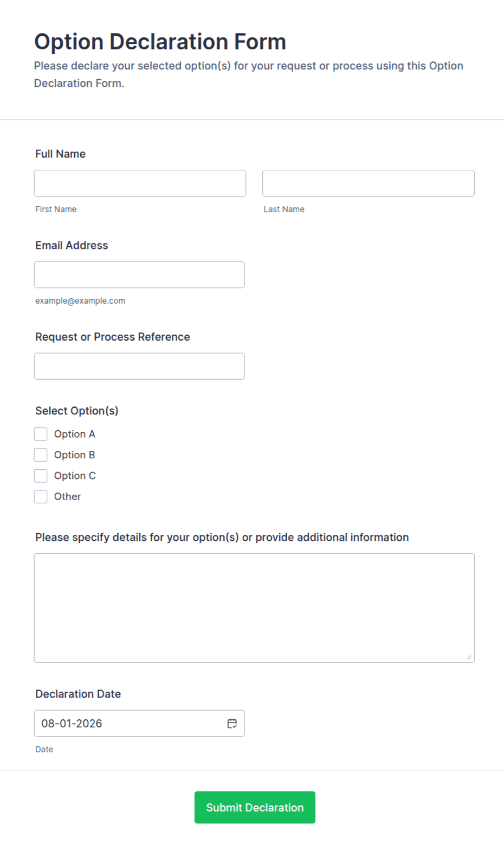This screenshot has width=504, height=850.
Task: Submit the declaration with the green button
Action: tap(255, 807)
